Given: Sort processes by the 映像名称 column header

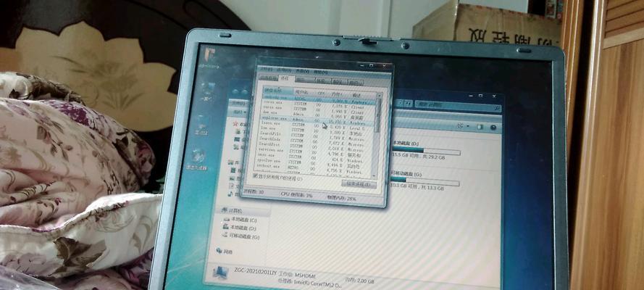Looking at the screenshot, I should [x=277, y=90].
